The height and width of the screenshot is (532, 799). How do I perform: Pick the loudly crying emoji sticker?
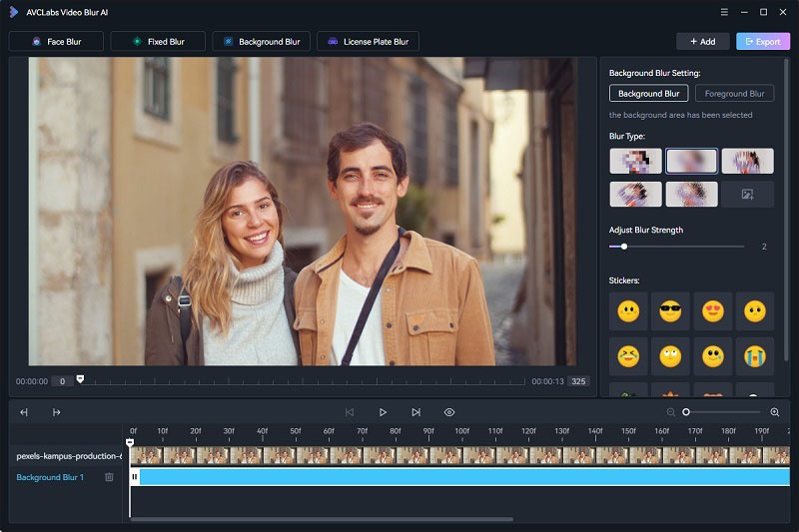(x=755, y=356)
